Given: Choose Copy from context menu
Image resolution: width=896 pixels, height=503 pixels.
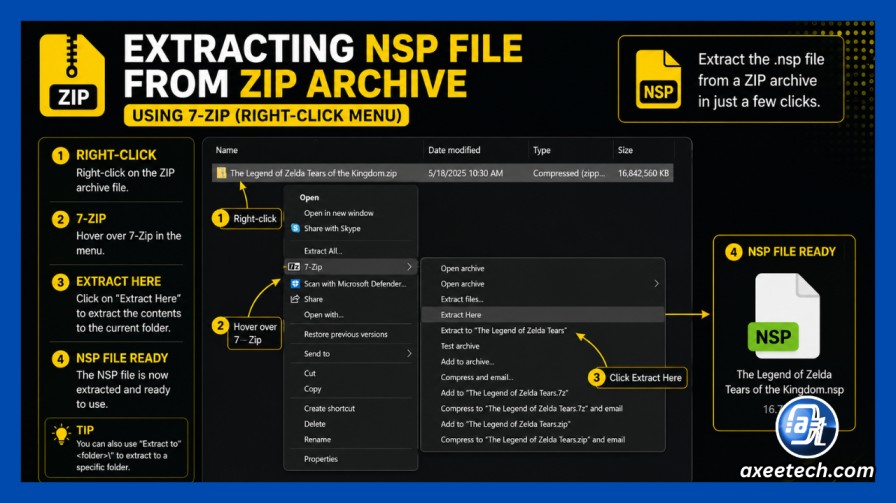Looking at the screenshot, I should pyautogui.click(x=313, y=389).
